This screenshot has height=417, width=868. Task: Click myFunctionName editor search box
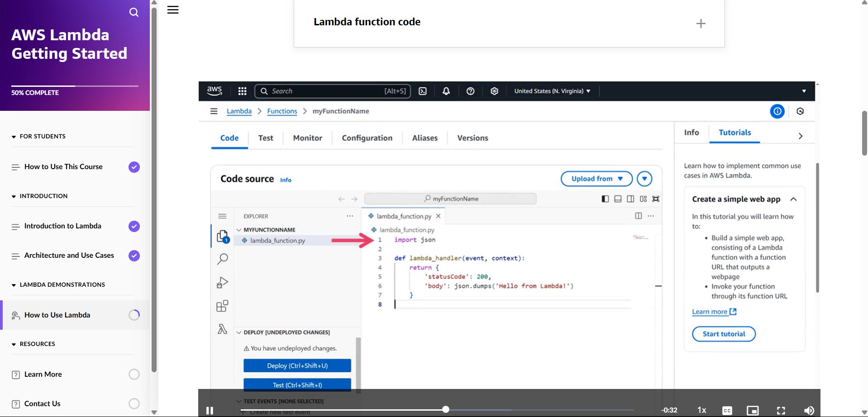coord(450,199)
